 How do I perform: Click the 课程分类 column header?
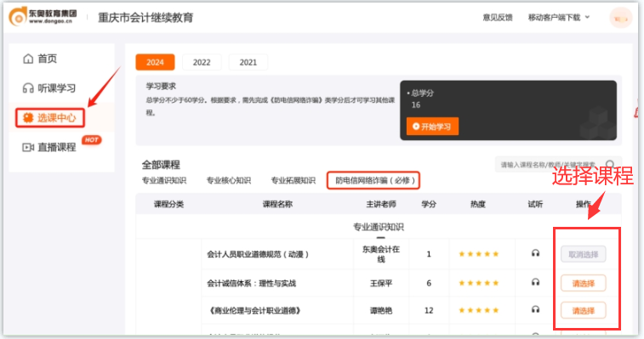[168, 204]
